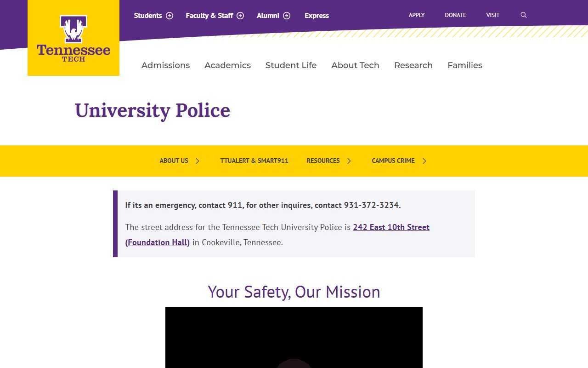The image size is (588, 368).
Task: Click the Your Safety, Our Mission heading
Action: pyautogui.click(x=294, y=292)
